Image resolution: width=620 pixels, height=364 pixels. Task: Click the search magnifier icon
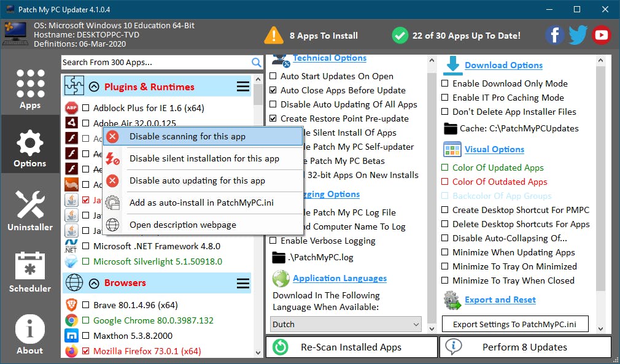(256, 63)
